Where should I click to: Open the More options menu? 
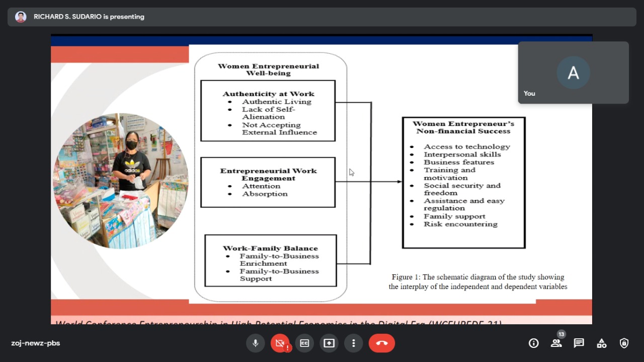[x=354, y=343]
